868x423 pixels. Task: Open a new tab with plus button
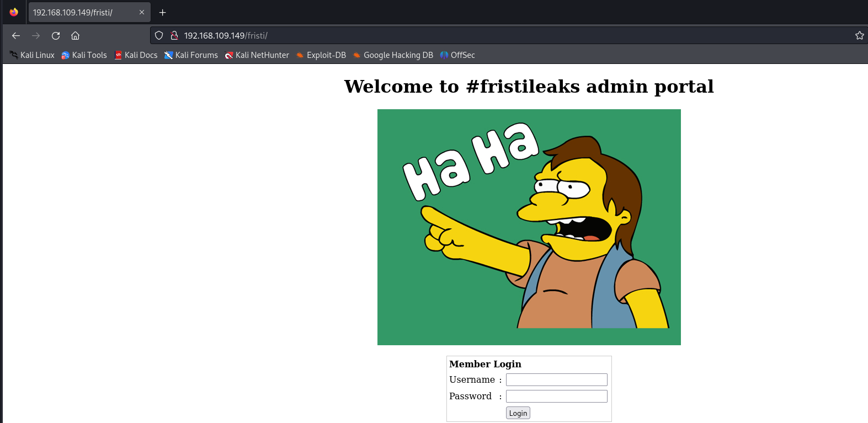[162, 12]
